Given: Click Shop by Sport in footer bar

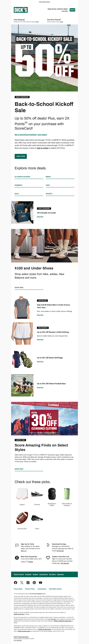Looking at the screenshot, I should [19, 574].
